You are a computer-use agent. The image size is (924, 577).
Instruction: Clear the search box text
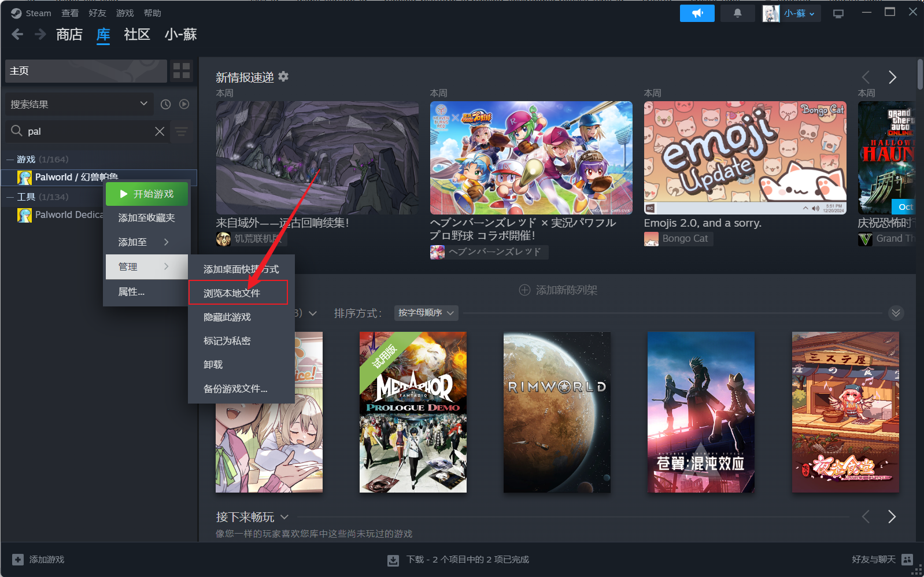point(160,132)
